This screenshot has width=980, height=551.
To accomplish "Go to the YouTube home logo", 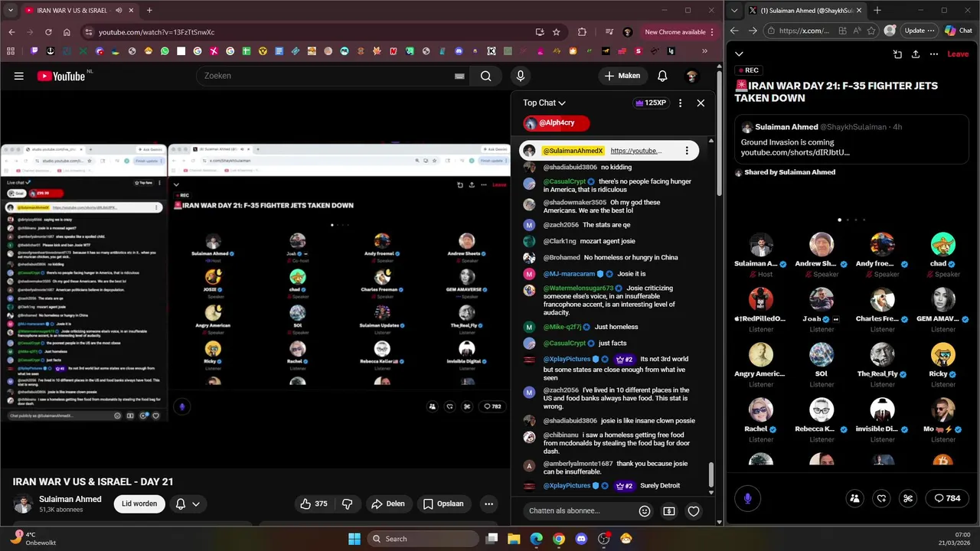I will 61,76.
